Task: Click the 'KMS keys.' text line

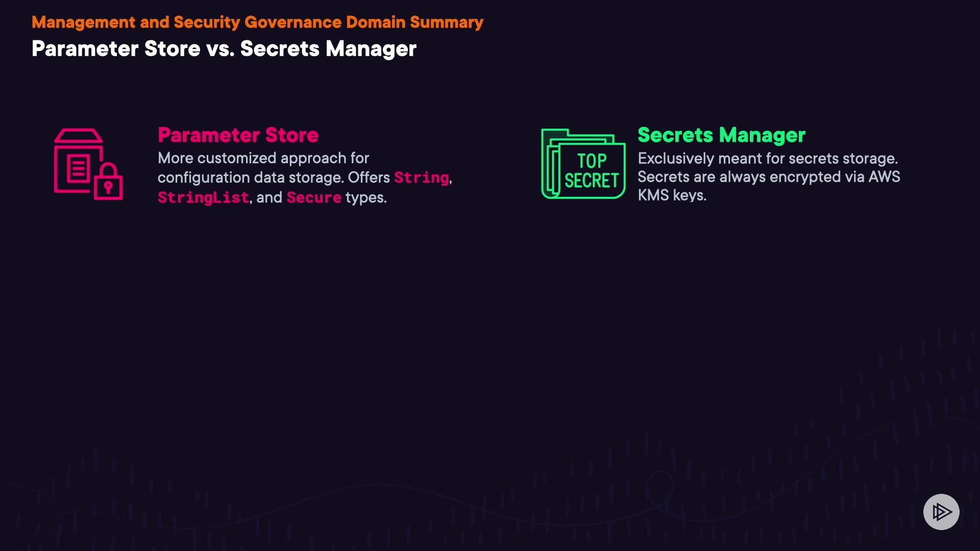Action: 672,195
